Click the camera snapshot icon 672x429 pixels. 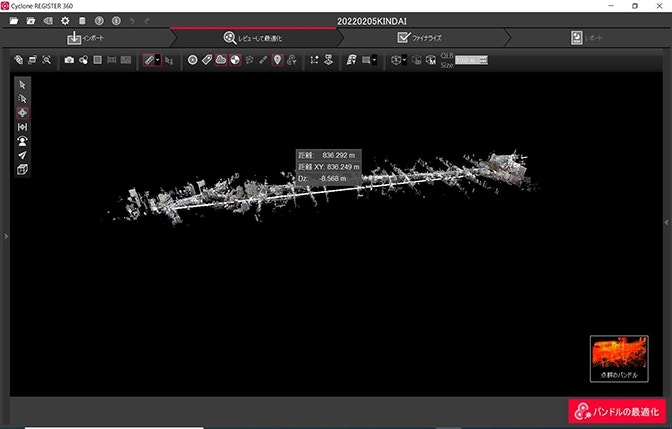point(69,60)
